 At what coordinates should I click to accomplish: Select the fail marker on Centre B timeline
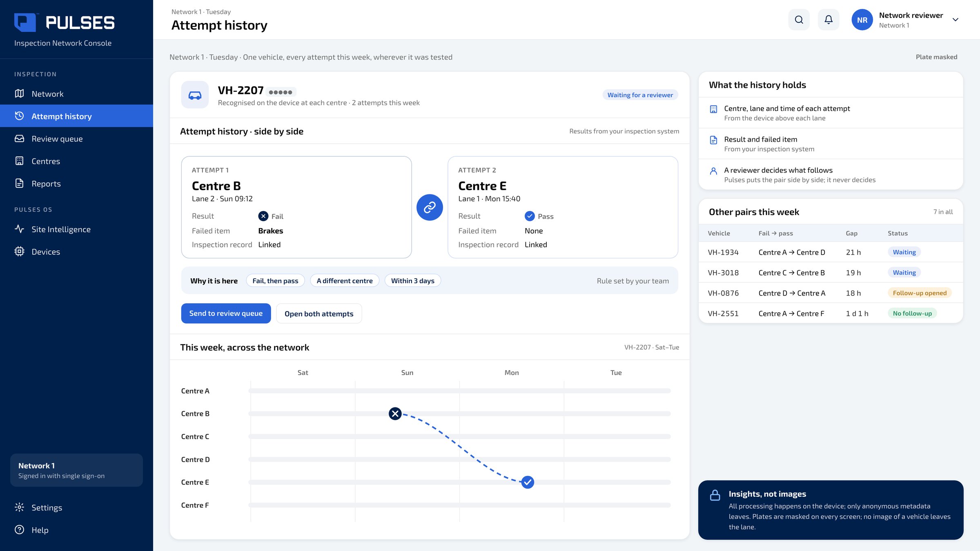point(395,413)
